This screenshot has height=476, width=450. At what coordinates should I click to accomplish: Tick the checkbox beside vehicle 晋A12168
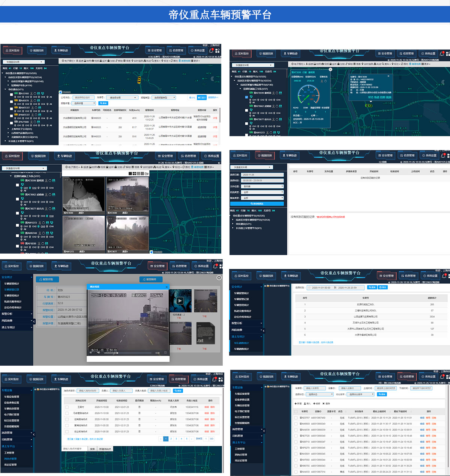11,95
